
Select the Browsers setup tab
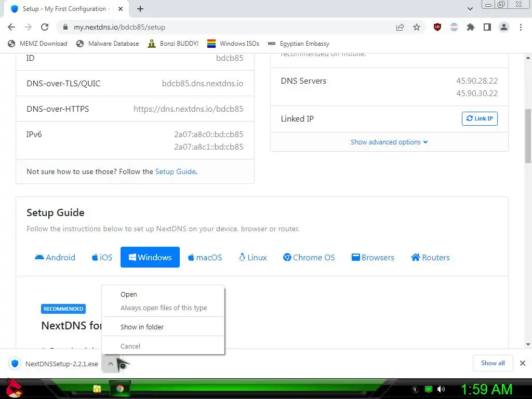tap(373, 257)
